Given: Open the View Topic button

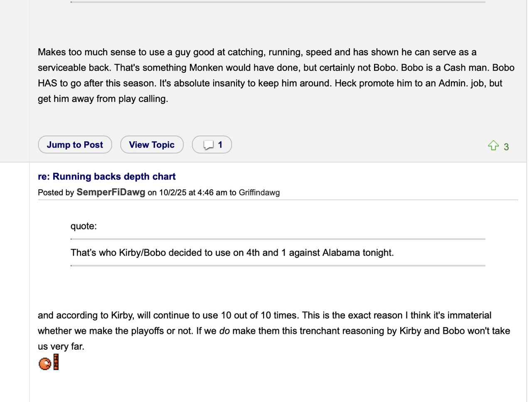Looking at the screenshot, I should [152, 145].
